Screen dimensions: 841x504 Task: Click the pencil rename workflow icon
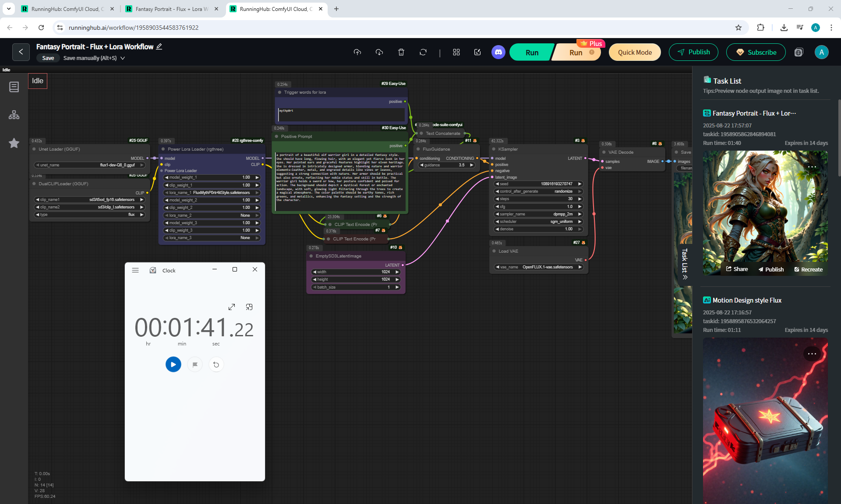(159, 46)
